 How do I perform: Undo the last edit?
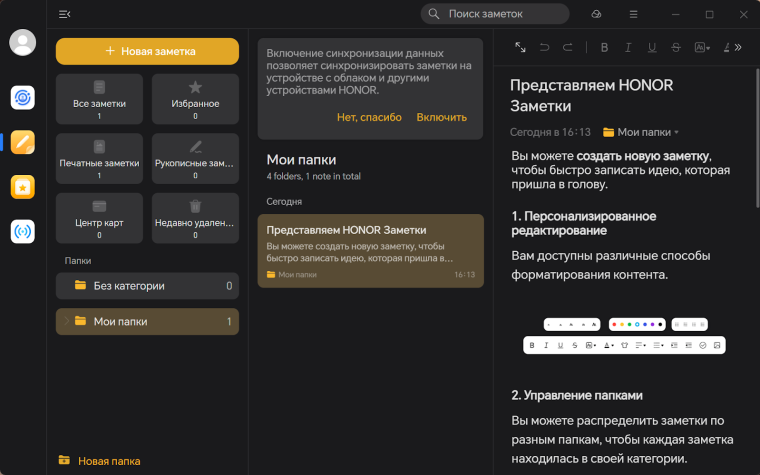[x=544, y=47]
